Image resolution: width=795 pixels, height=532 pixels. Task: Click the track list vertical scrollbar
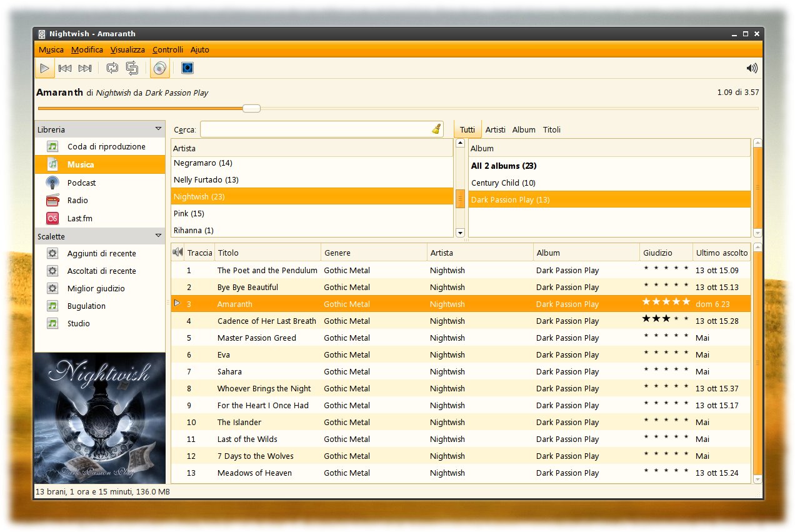(757, 363)
